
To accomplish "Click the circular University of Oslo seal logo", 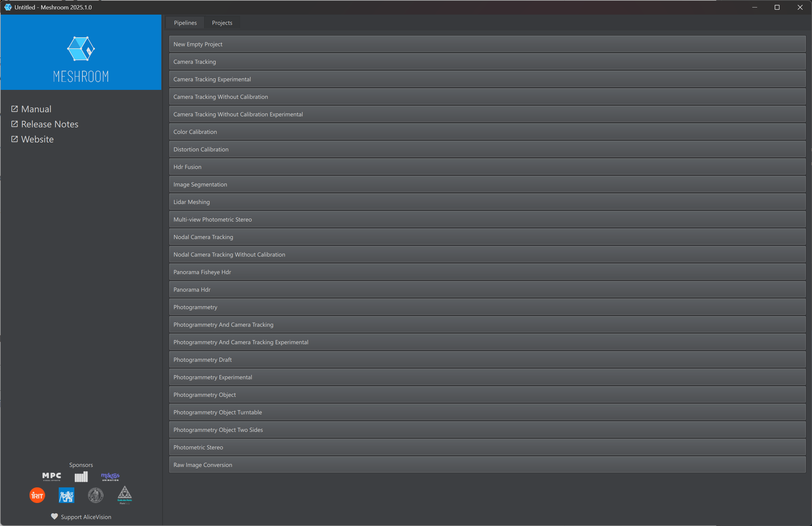I will pyautogui.click(x=95, y=495).
